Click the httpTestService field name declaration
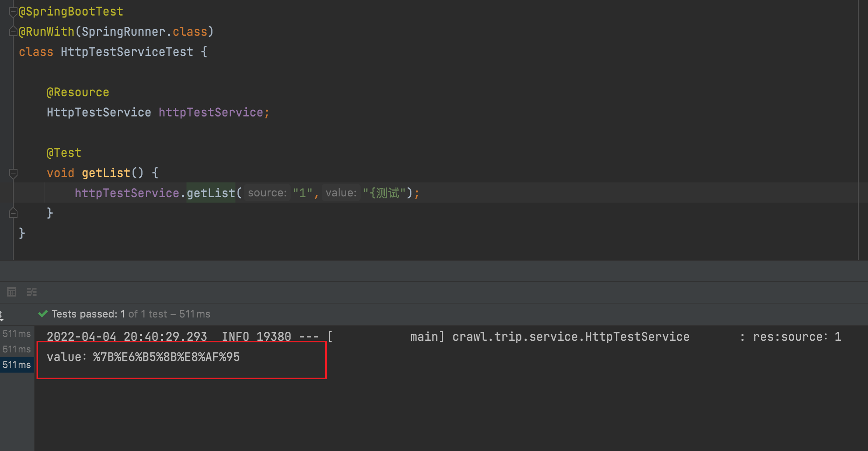 point(211,113)
